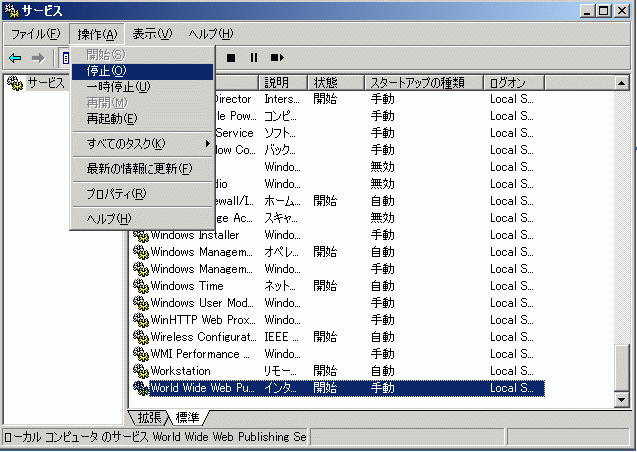
Task: Click the WMI Performance service icon
Action: (141, 354)
